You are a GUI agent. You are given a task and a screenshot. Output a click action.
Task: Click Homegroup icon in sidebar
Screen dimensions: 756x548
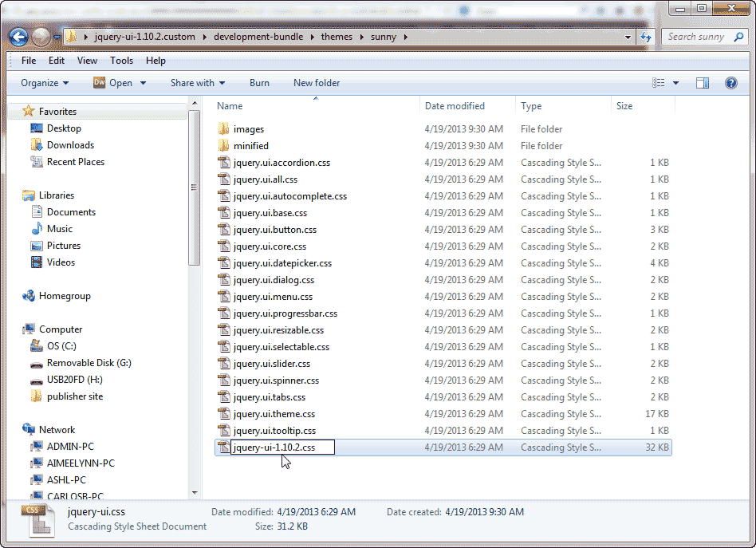tap(29, 296)
